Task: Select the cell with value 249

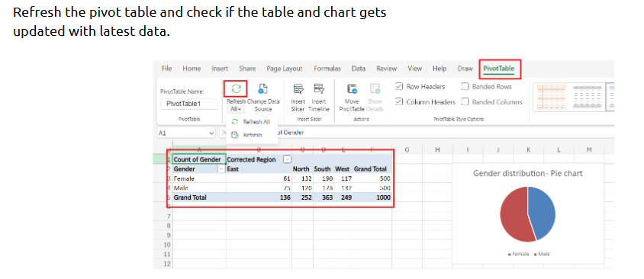Action: pyautogui.click(x=343, y=197)
